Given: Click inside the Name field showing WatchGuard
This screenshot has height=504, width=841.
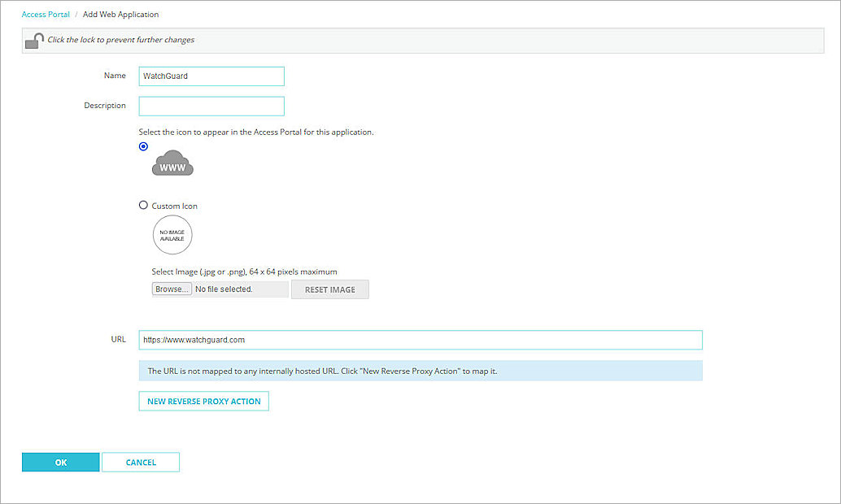Looking at the screenshot, I should tap(211, 76).
